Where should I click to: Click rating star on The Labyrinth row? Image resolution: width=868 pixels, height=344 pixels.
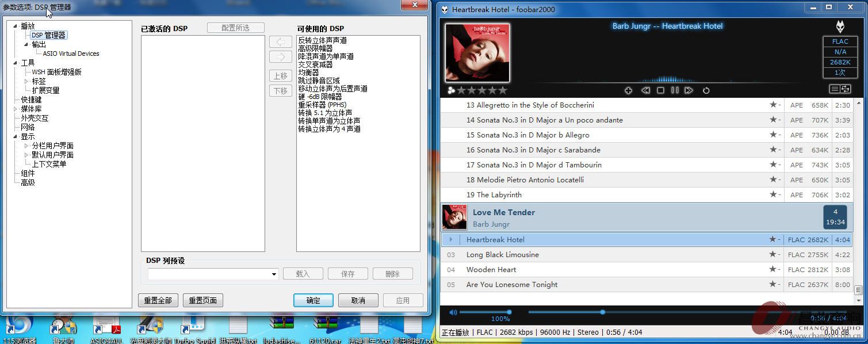tap(773, 194)
